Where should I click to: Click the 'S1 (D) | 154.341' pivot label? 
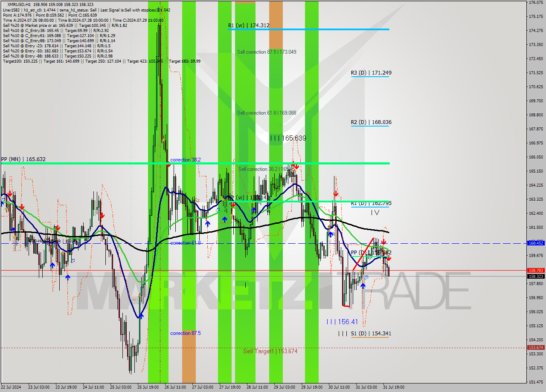point(371,334)
